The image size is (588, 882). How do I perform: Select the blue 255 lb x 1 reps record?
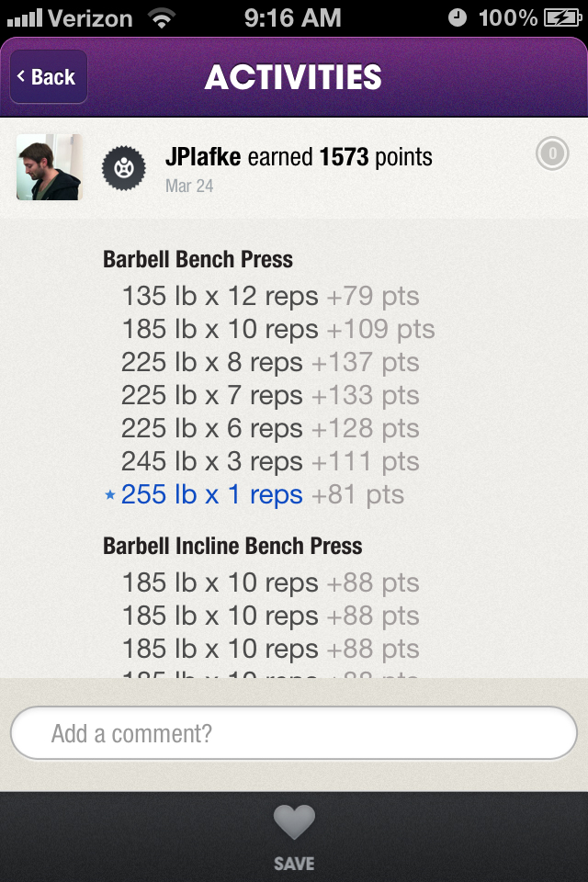pyautogui.click(x=212, y=495)
